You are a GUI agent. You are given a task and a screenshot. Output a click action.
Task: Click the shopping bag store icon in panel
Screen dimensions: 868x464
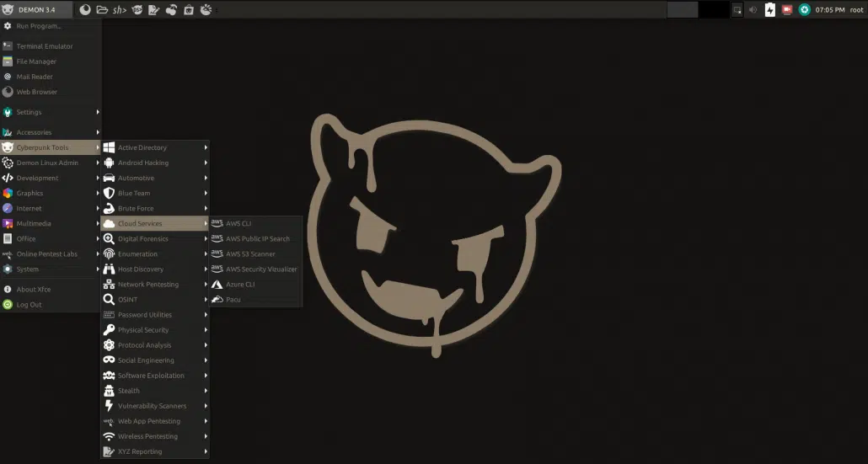[x=189, y=9]
